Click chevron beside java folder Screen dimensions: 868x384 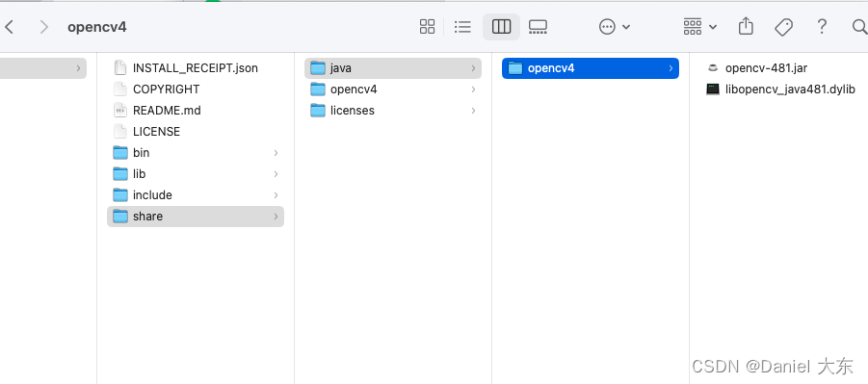coord(473,68)
